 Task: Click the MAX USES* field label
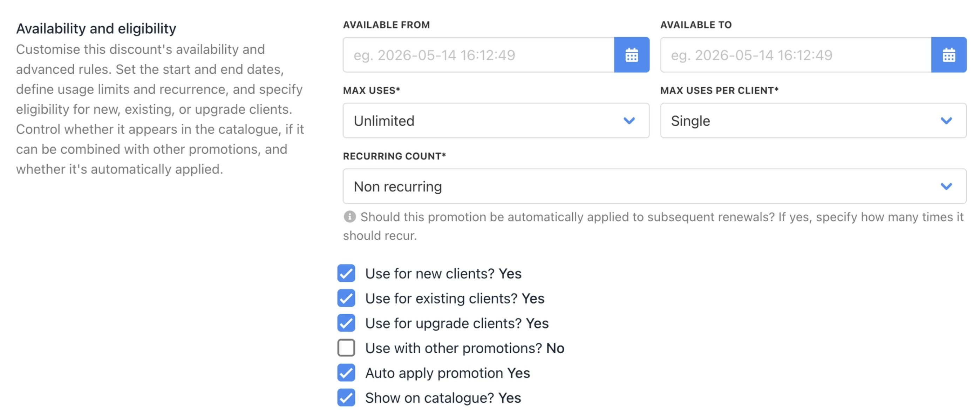372,90
